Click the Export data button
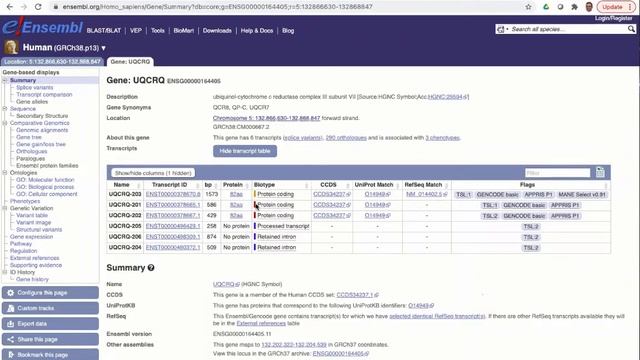The image size is (640, 360). (50, 324)
